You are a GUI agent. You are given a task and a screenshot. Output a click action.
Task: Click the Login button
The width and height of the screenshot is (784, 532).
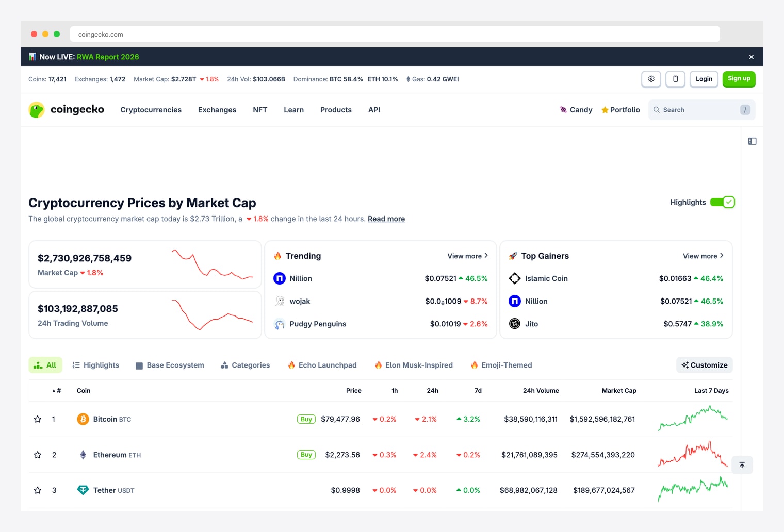pyautogui.click(x=704, y=79)
